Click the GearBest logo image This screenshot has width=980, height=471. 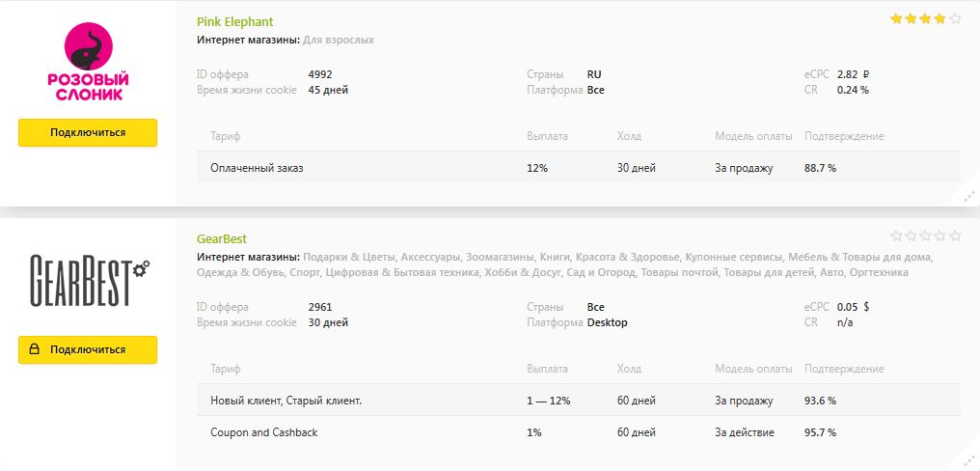click(x=88, y=280)
